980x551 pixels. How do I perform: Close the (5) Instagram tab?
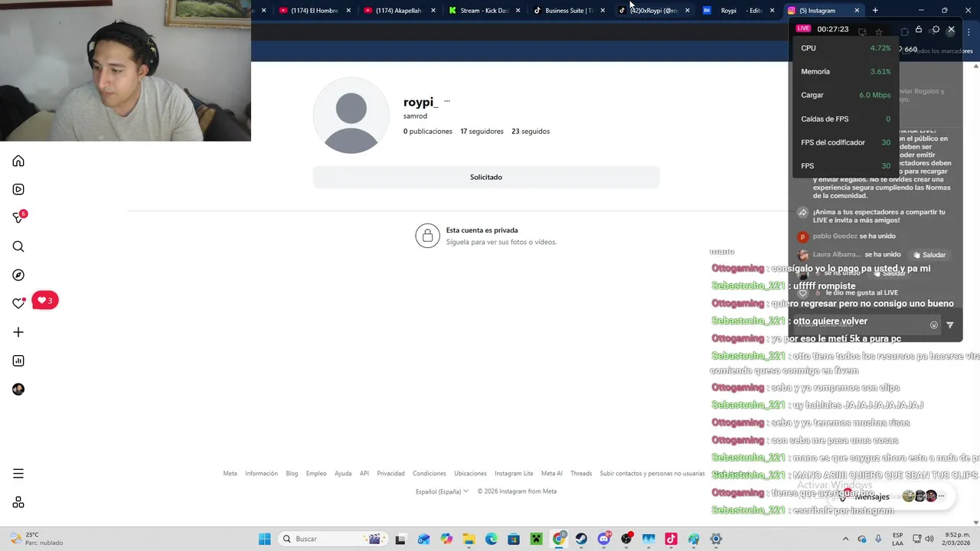[x=857, y=11]
